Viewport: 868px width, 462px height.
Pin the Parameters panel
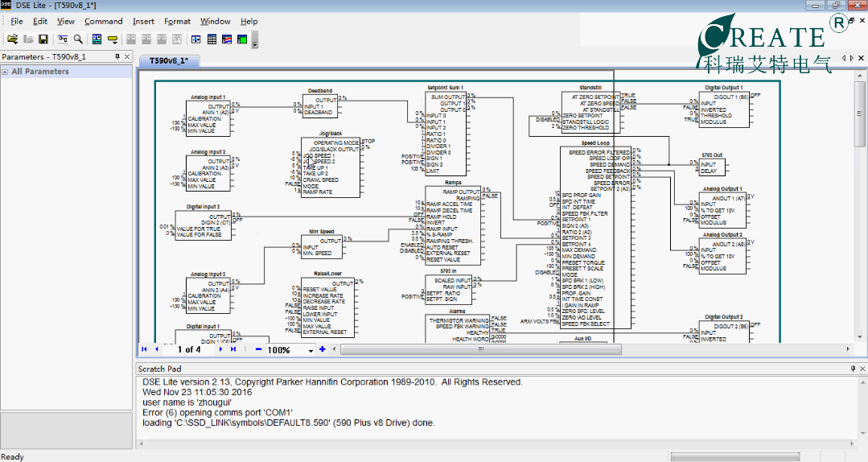(117, 56)
